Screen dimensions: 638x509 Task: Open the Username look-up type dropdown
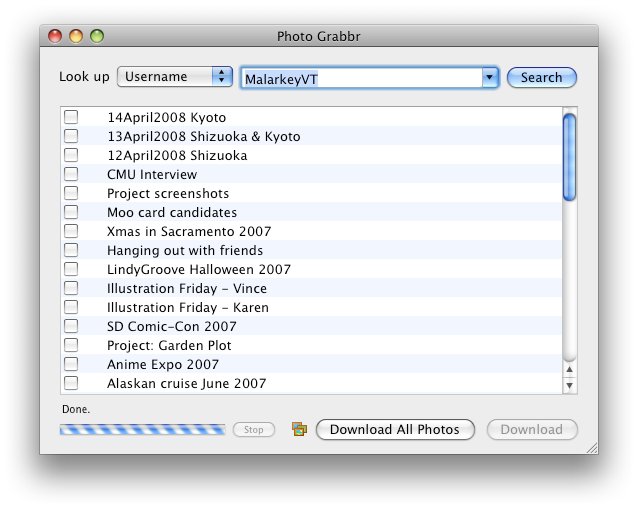point(175,76)
